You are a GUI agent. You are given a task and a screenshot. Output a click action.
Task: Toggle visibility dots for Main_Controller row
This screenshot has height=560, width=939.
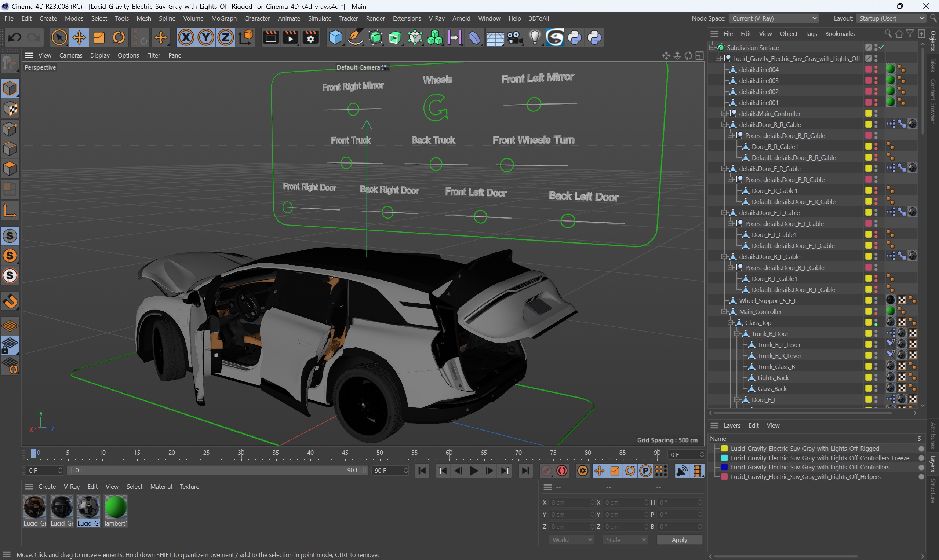click(876, 312)
